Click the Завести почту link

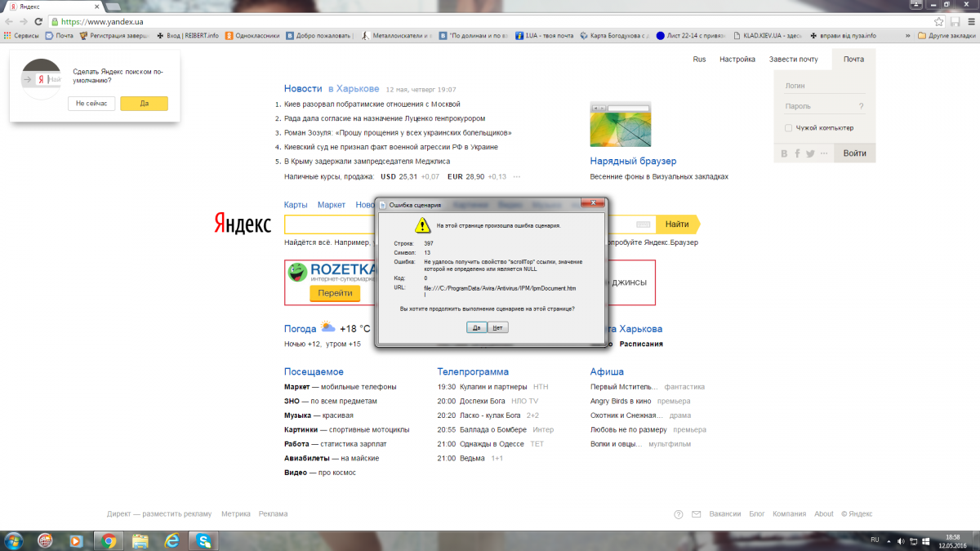click(793, 59)
